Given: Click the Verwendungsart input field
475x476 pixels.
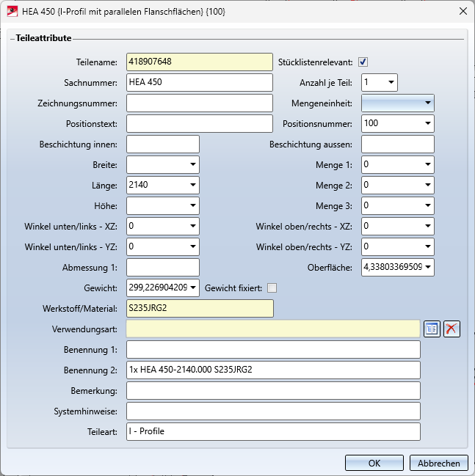Looking at the screenshot, I should pos(273,329).
